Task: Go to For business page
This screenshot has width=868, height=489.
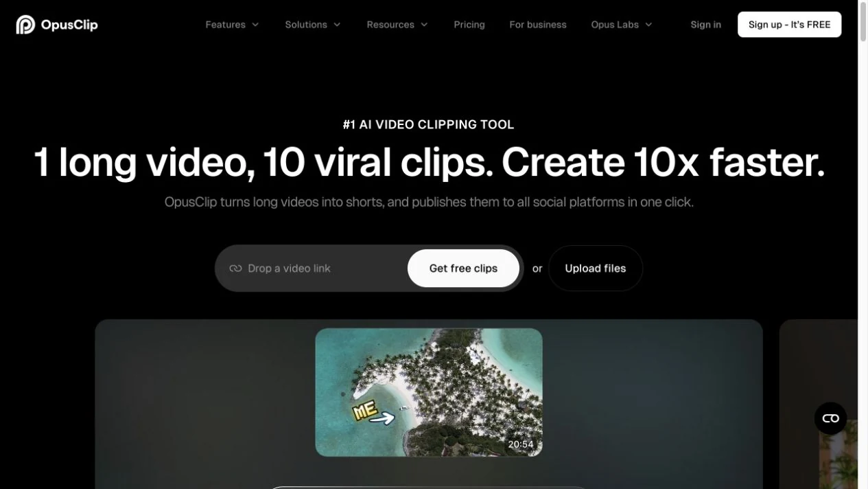Action: [x=538, y=25]
